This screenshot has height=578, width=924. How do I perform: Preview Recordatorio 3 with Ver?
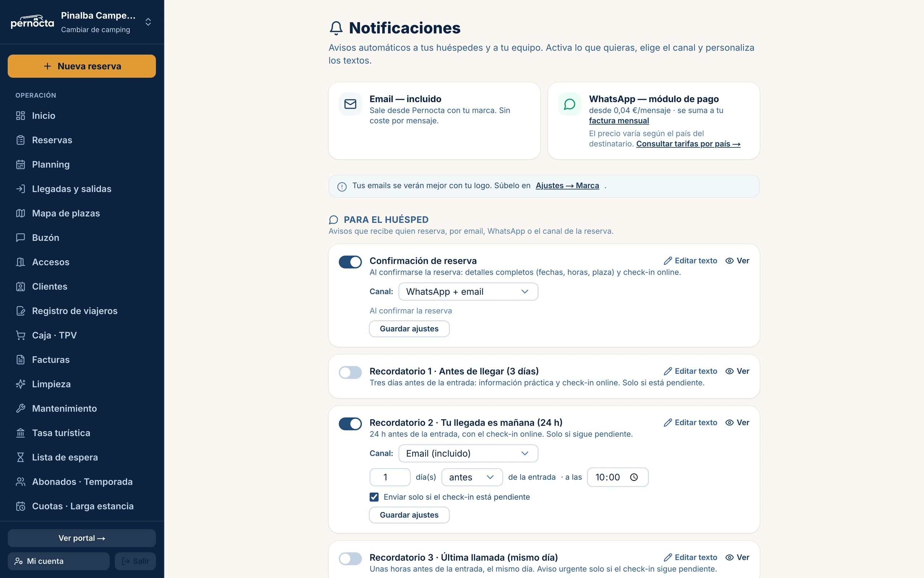click(737, 557)
